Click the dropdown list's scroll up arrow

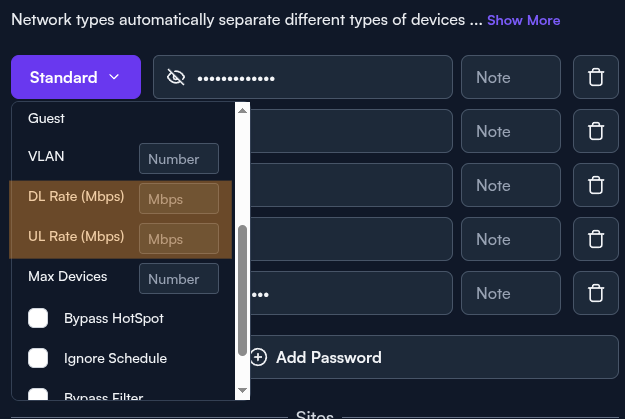coord(242,110)
